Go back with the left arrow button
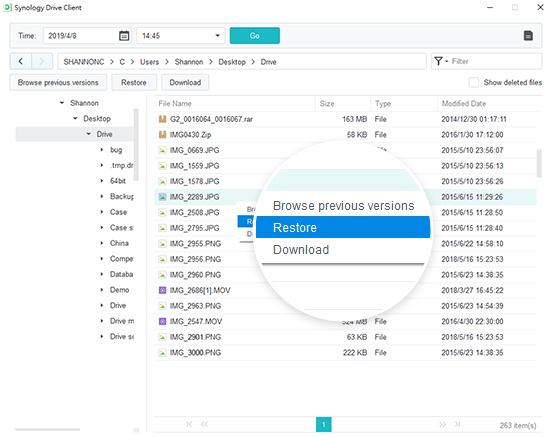Screen dimensions: 550x437 (21, 61)
